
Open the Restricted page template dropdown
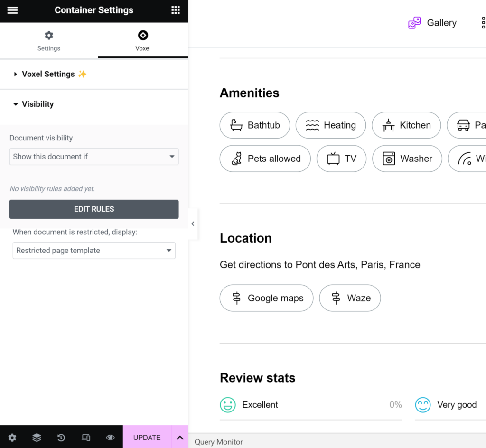[94, 251]
